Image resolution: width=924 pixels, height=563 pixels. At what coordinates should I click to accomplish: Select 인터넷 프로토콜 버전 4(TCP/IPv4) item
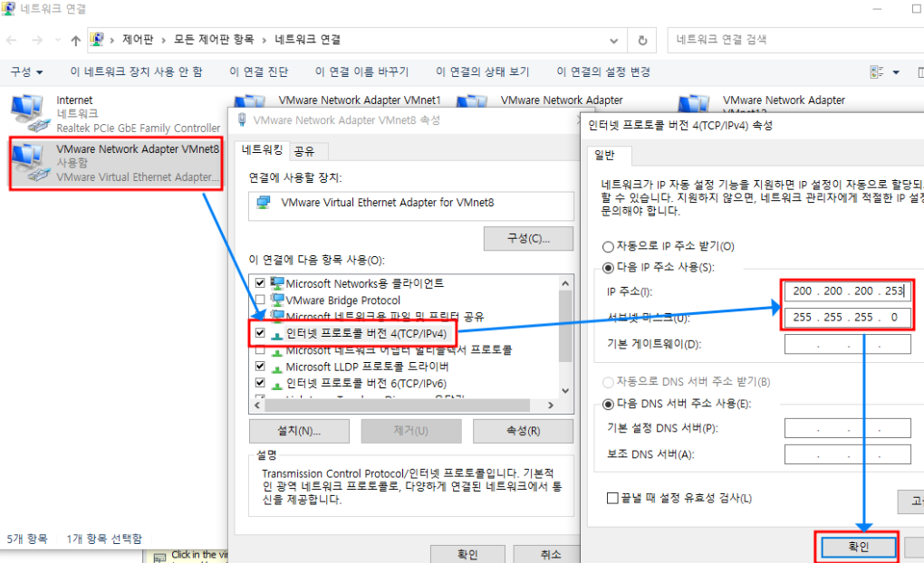(366, 334)
